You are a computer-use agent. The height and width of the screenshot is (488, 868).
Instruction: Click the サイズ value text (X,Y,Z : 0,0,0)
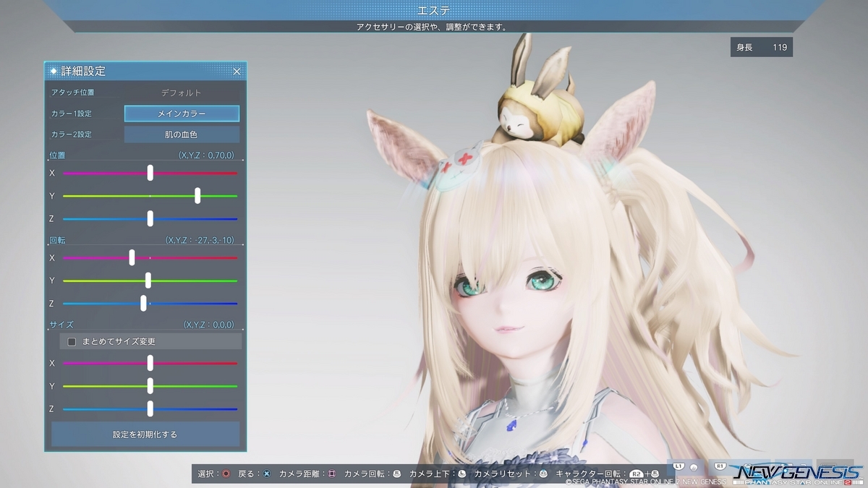[x=209, y=325]
